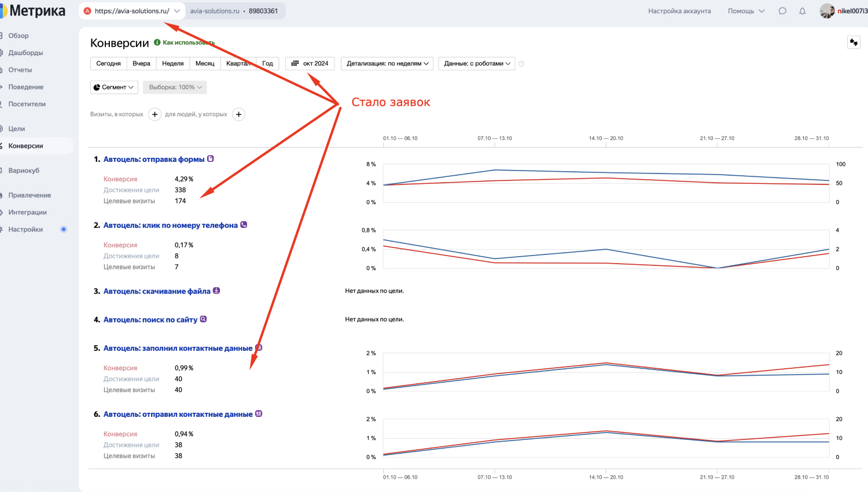Open Вариокуб in the sidebar

24,171
